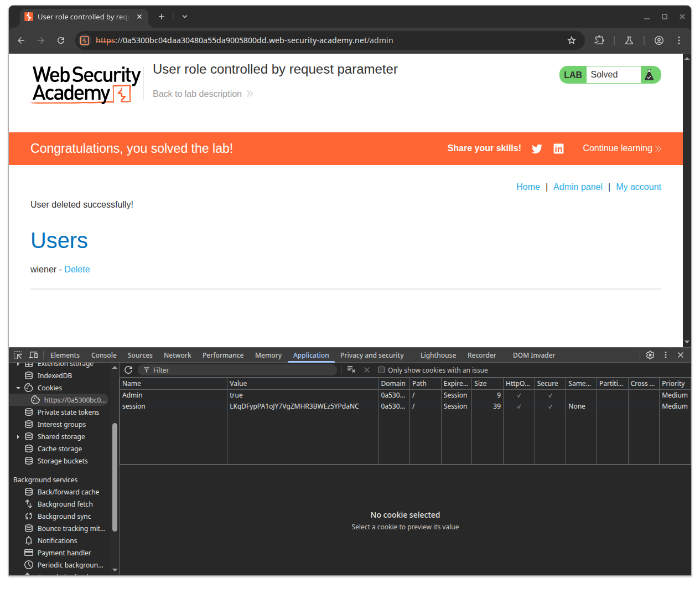Switch to the Network tab
The width and height of the screenshot is (700, 593).
pyautogui.click(x=177, y=355)
